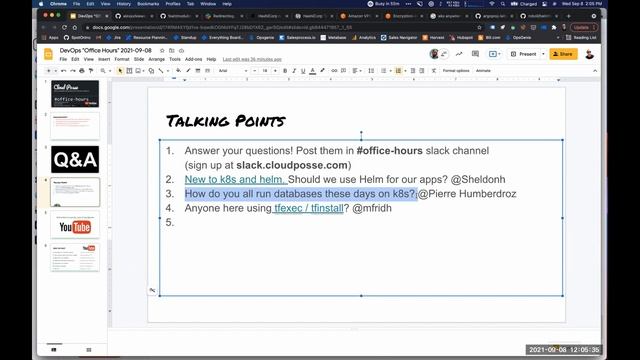Open the line tool dropdown arrow
The height and width of the screenshot is (360, 640).
pos(168,71)
